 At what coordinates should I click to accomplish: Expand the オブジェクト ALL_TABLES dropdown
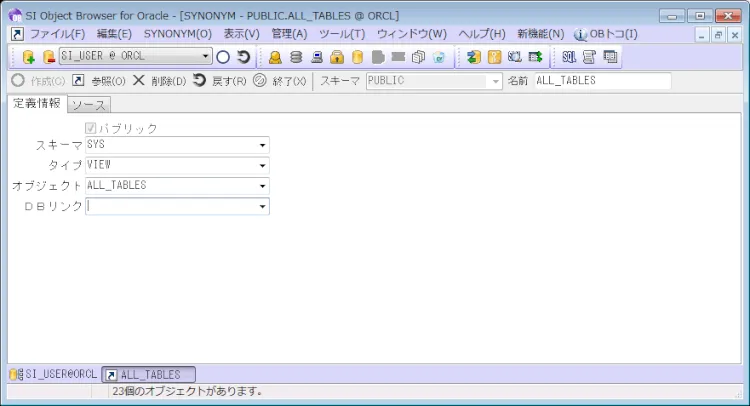click(262, 186)
